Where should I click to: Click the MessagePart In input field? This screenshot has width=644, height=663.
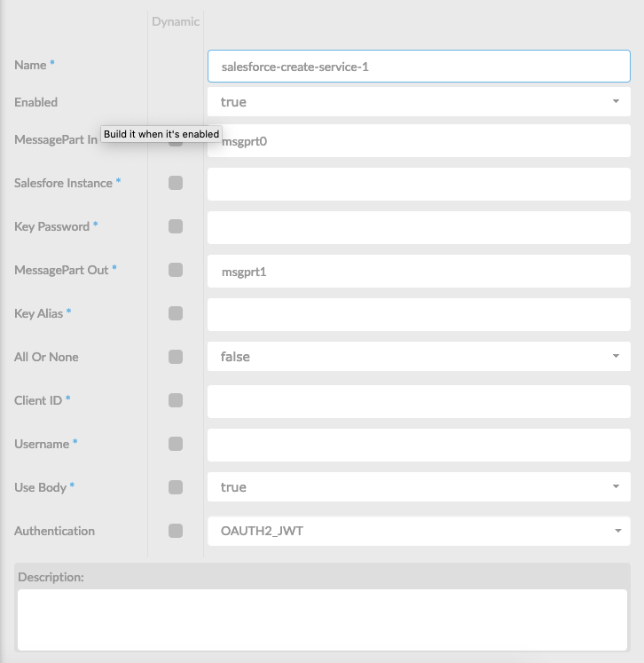(419, 141)
